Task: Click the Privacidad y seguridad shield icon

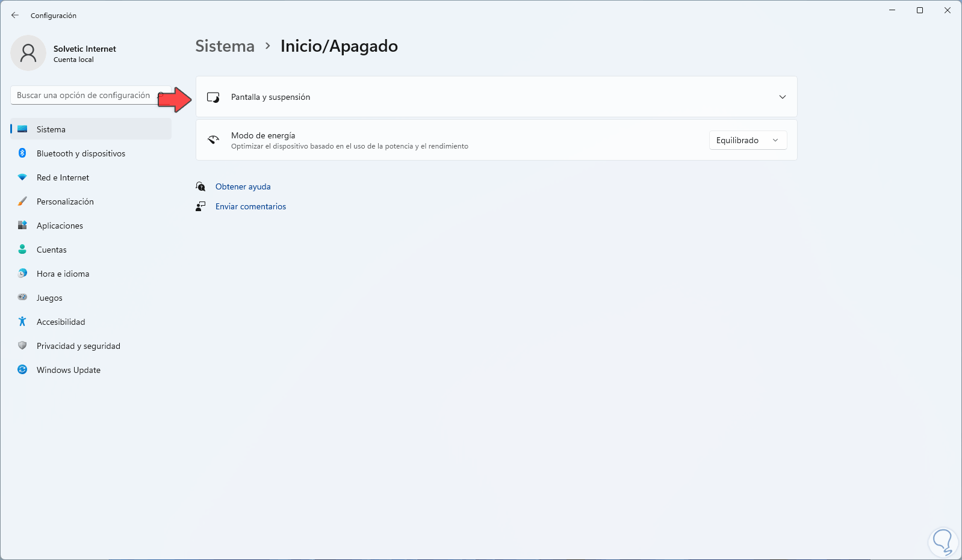Action: coord(22,346)
